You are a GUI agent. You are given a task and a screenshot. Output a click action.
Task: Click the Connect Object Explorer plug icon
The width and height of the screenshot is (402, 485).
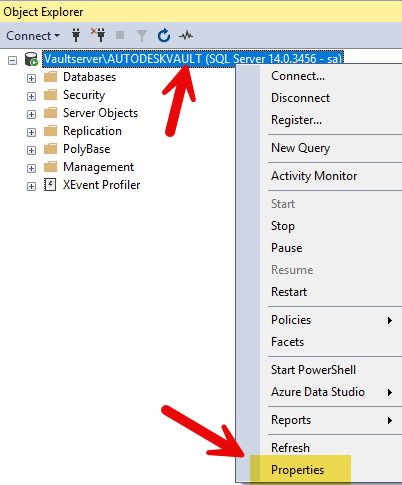pos(76,35)
